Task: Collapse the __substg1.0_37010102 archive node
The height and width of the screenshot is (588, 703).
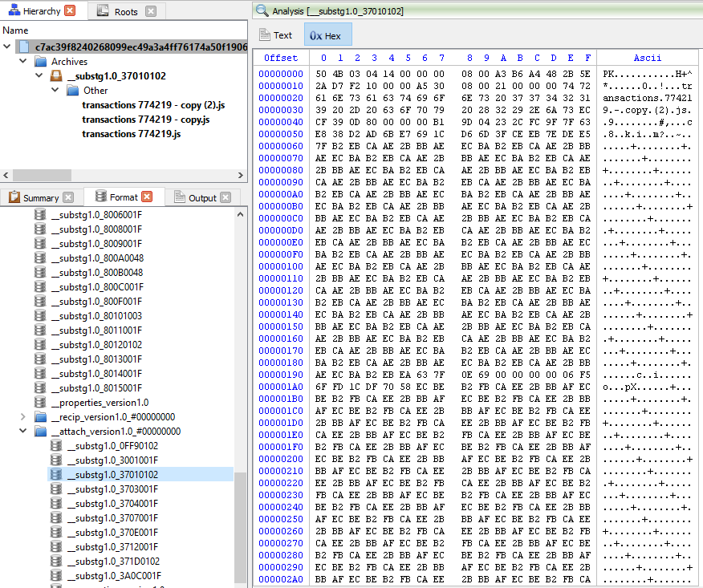Action: [39, 75]
